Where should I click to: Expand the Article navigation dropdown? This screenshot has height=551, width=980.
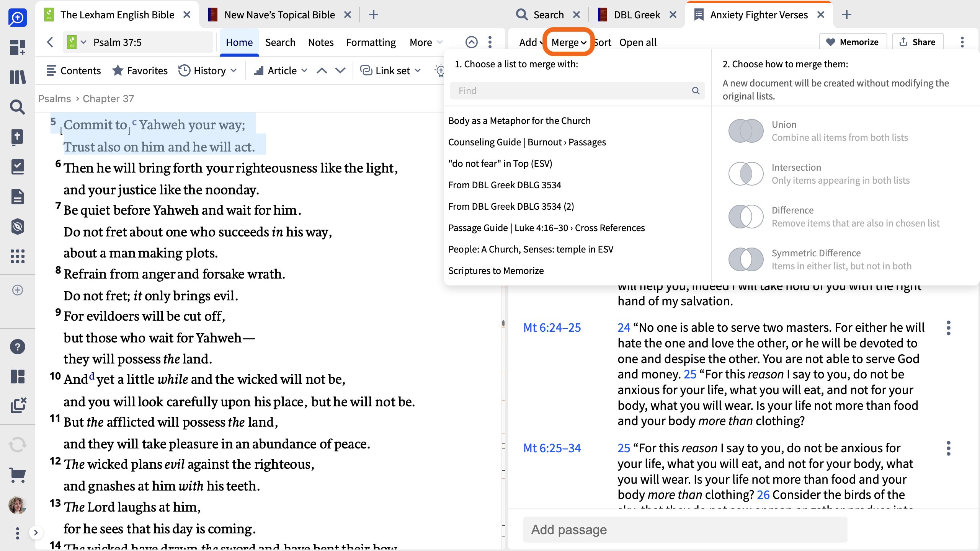tap(281, 71)
